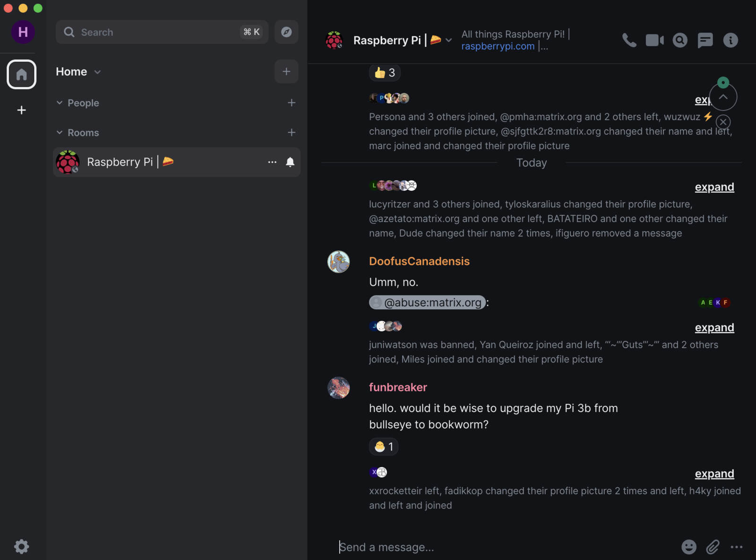Screen dimensions: 756x560
Task: Collapse the Rooms section
Action: tap(60, 133)
